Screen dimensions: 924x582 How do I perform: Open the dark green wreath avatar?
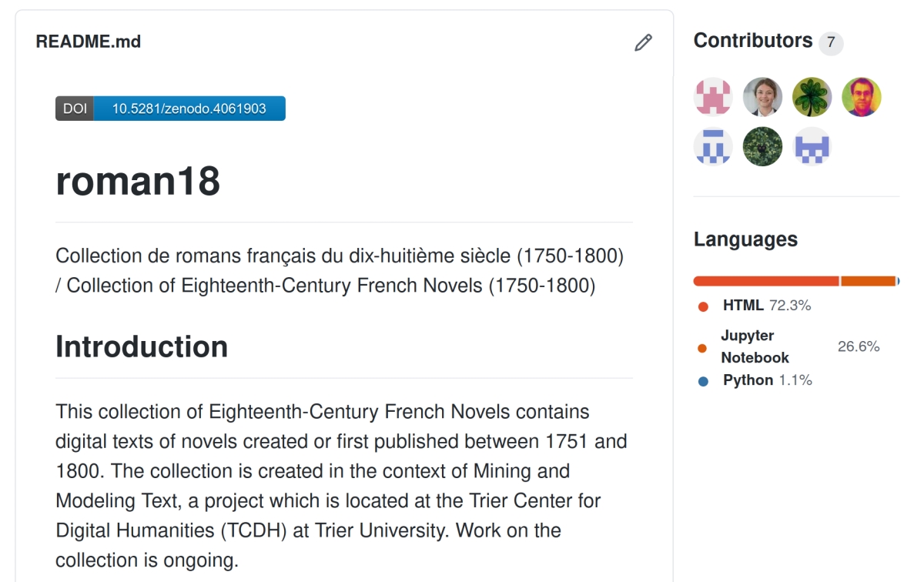click(762, 146)
